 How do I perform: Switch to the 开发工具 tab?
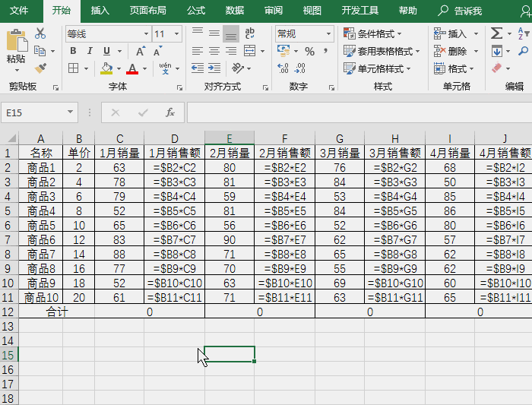(x=360, y=11)
